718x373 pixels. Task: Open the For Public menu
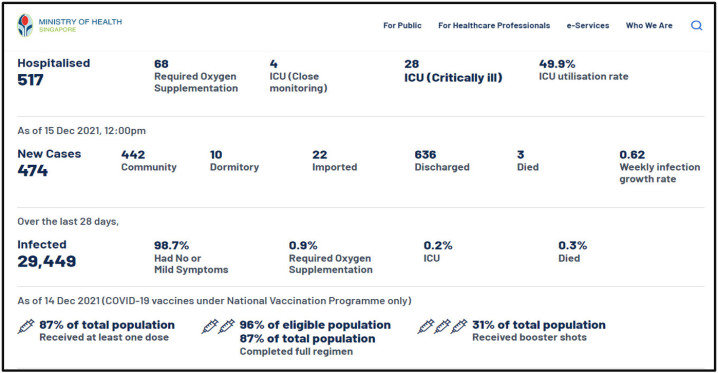(x=402, y=26)
